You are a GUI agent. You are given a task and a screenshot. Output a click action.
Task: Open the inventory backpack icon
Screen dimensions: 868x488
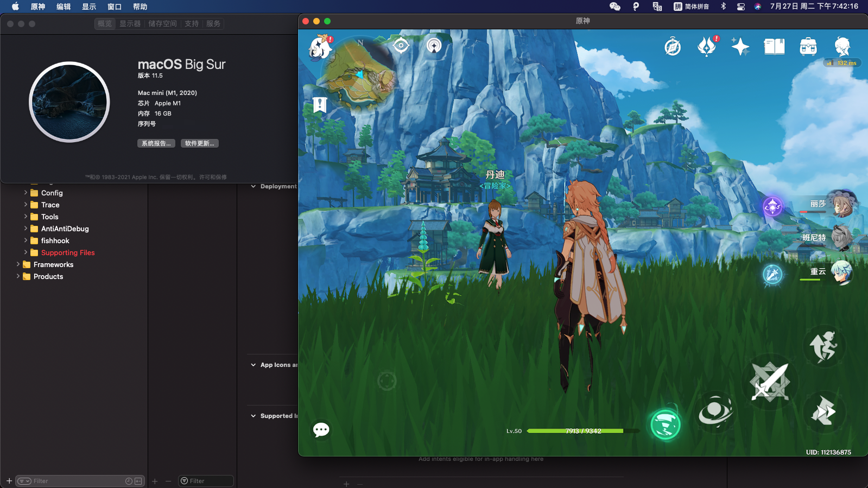pos(808,47)
